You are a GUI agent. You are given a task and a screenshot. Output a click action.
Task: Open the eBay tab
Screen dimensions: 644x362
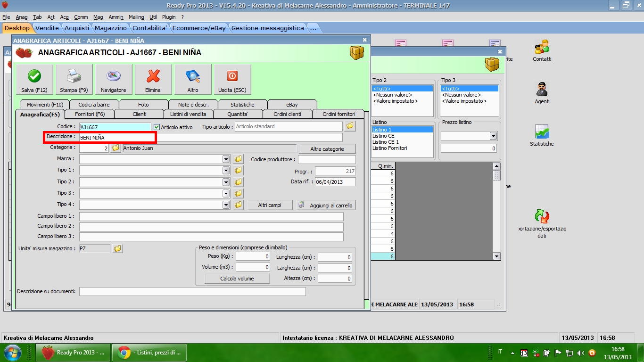[292, 105]
